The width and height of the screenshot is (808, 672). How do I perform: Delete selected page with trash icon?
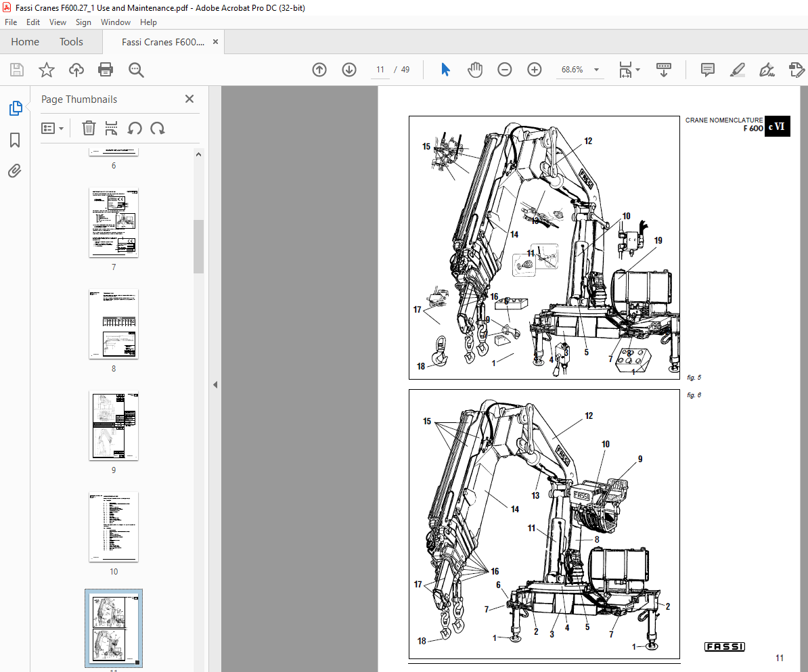coord(89,128)
